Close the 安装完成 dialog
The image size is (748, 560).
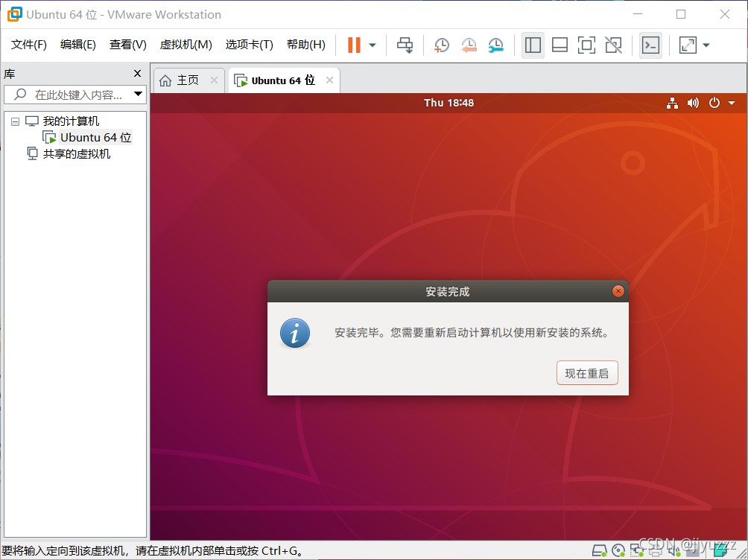coord(618,291)
